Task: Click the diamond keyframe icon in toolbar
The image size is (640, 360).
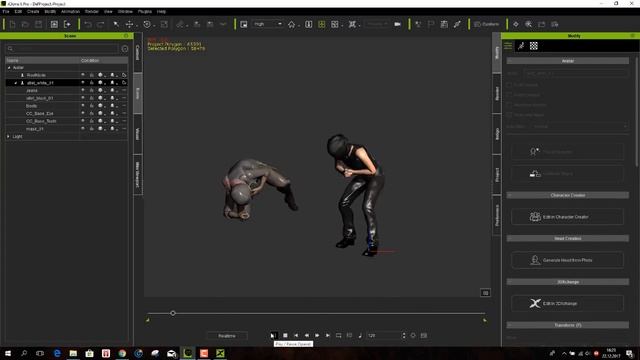Action: coord(516,24)
